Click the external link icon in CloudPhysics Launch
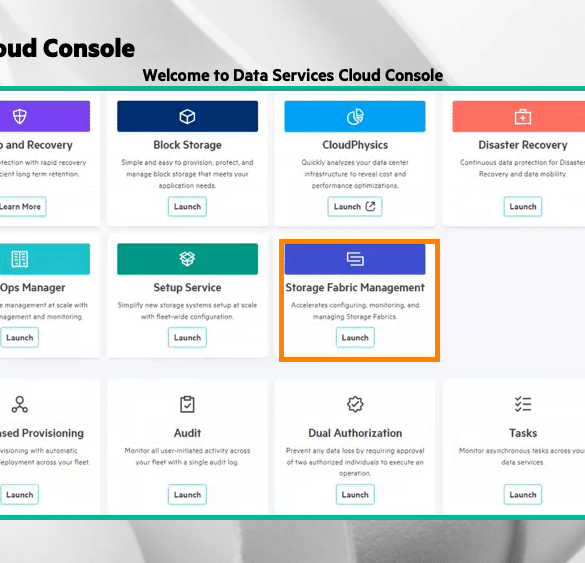This screenshot has width=585, height=563. point(370,206)
